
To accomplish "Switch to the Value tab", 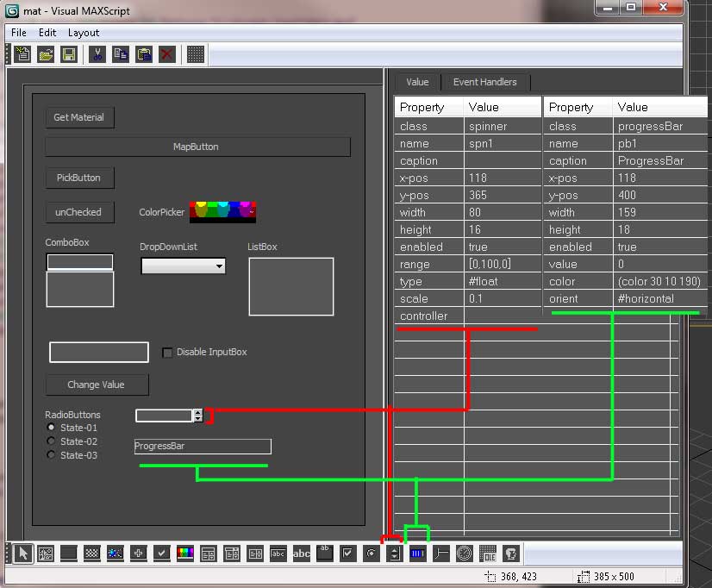I will 417,82.
